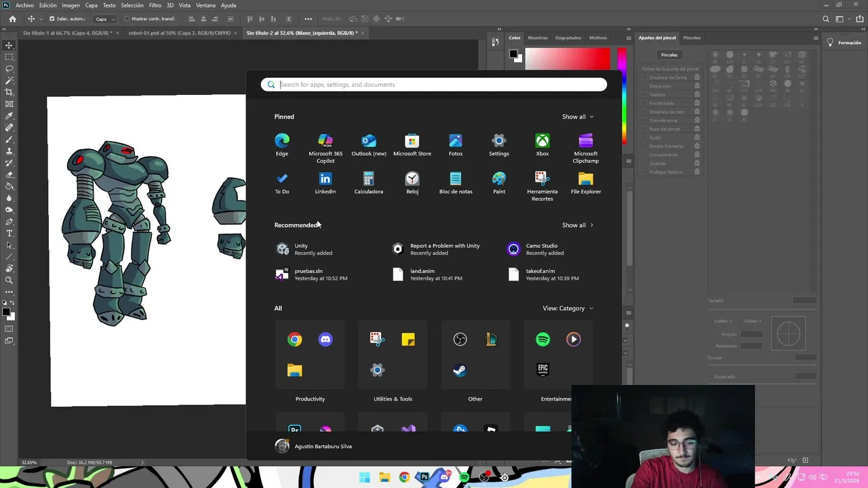Click the Windows Start button
This screenshot has width=868, height=488.
pos(365,477)
